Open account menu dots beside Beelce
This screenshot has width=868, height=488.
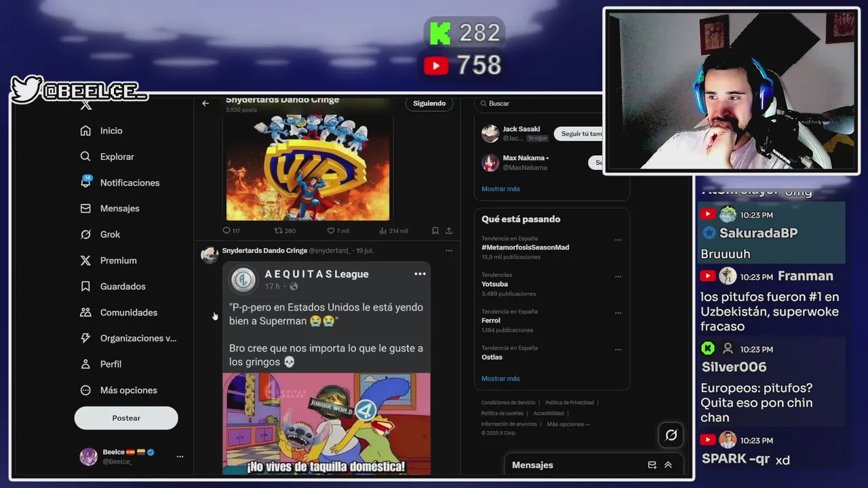180,457
